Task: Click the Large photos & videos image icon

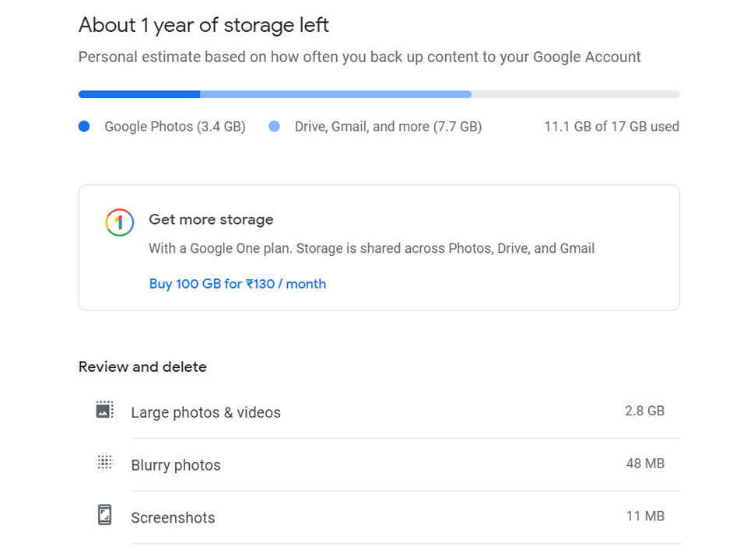Action: click(x=105, y=410)
